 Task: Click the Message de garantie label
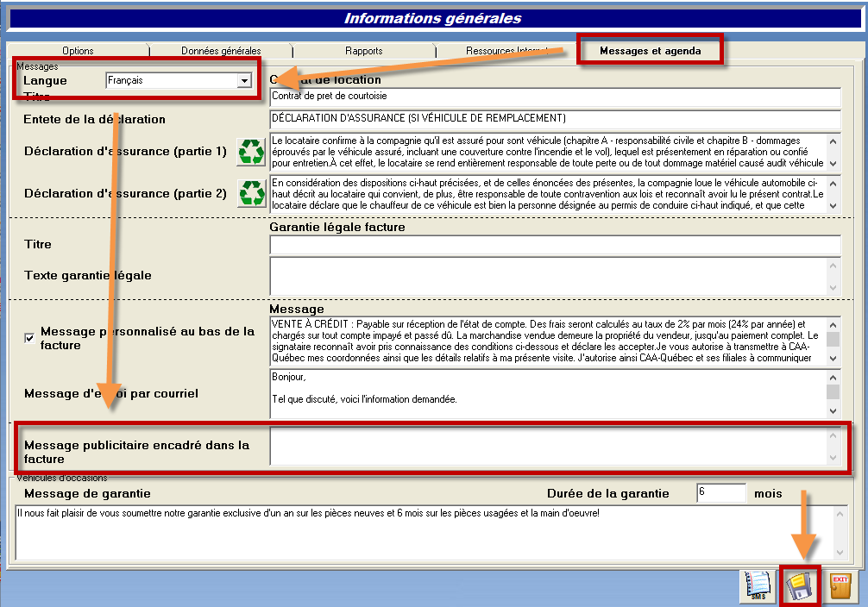[x=87, y=493]
